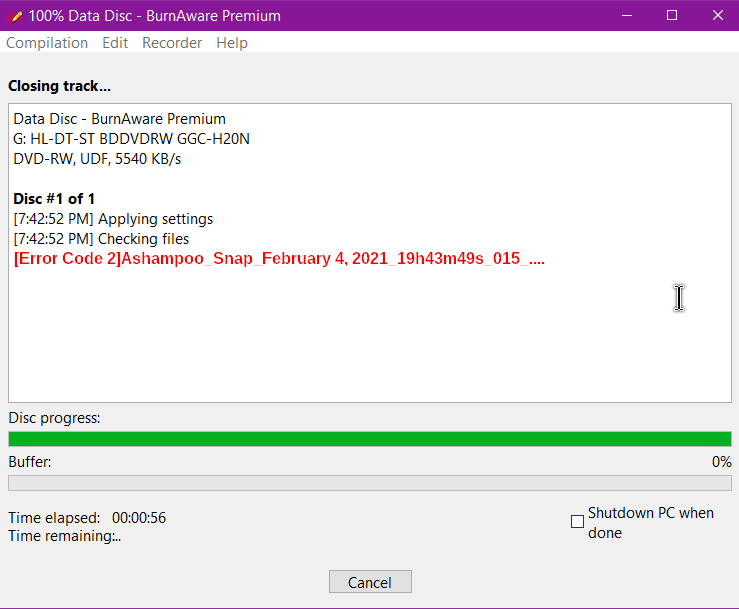The image size is (739, 609).
Task: Close the BurnAware Premium window
Action: tap(717, 16)
